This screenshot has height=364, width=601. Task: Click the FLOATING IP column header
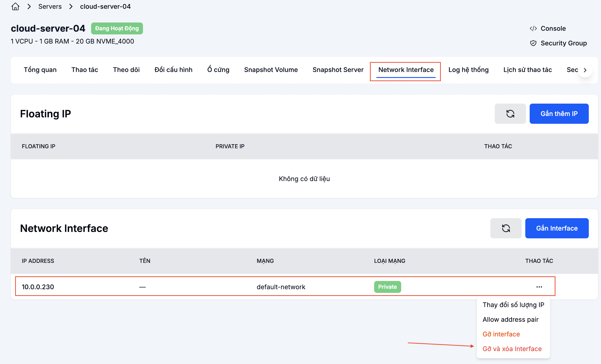(x=38, y=146)
